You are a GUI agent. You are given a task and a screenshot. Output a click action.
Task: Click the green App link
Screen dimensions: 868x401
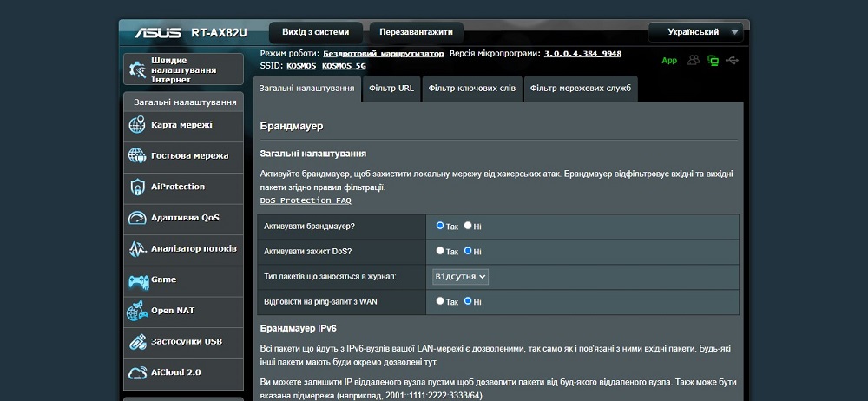click(x=669, y=61)
